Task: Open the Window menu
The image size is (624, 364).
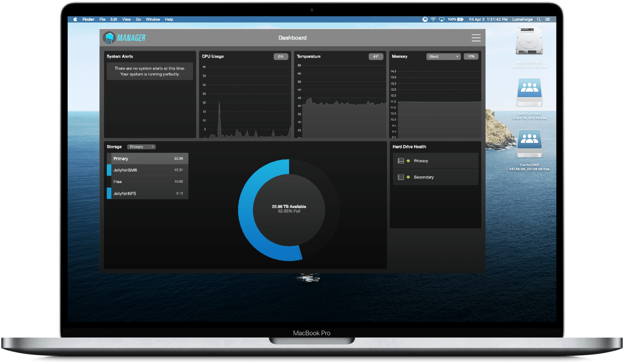Action: tap(153, 19)
